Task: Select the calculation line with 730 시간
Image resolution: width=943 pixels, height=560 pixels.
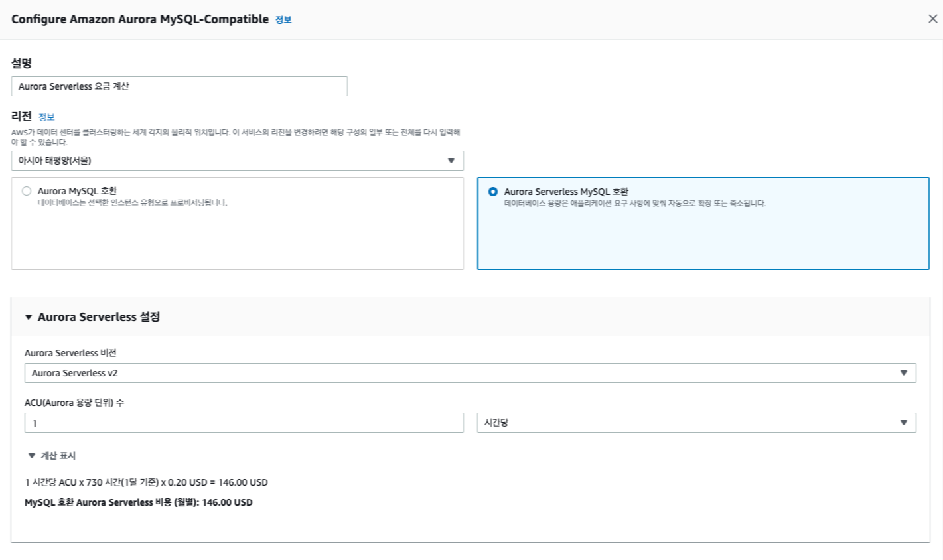Action: click(x=146, y=482)
